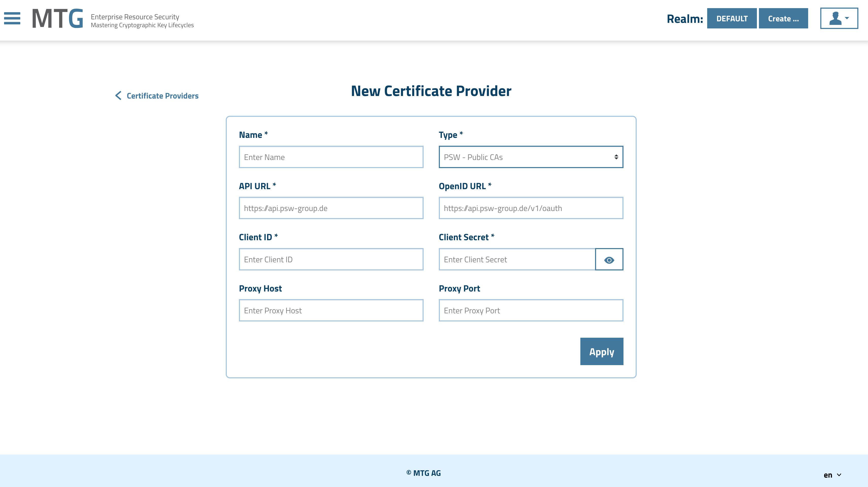868x487 pixels.
Task: Click the MTG logo
Action: pyautogui.click(x=58, y=19)
